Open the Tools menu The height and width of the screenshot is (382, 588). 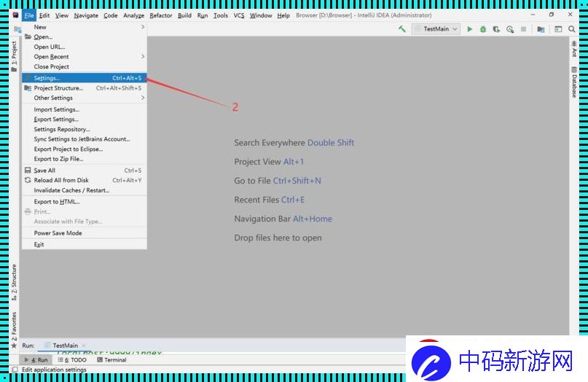click(x=221, y=15)
